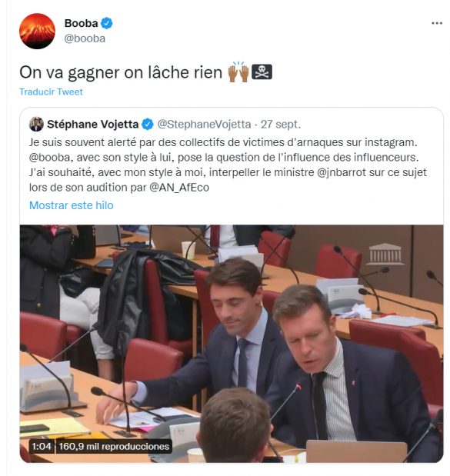Image resolution: width=450 pixels, height=476 pixels.
Task: Open the @jnbarrot mention
Action: tap(342, 172)
